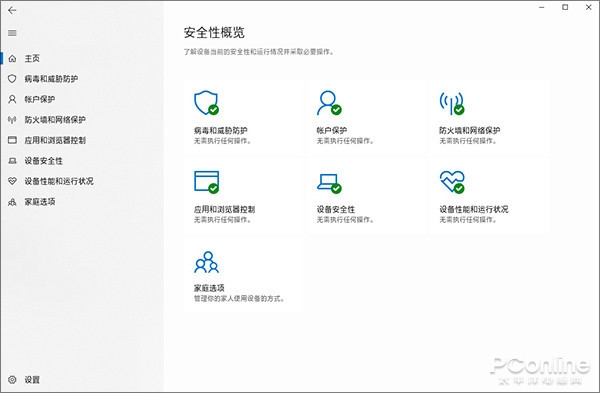Select 家庭选项 in the sidebar
Viewport: 600px width, 393px height.
(40, 202)
